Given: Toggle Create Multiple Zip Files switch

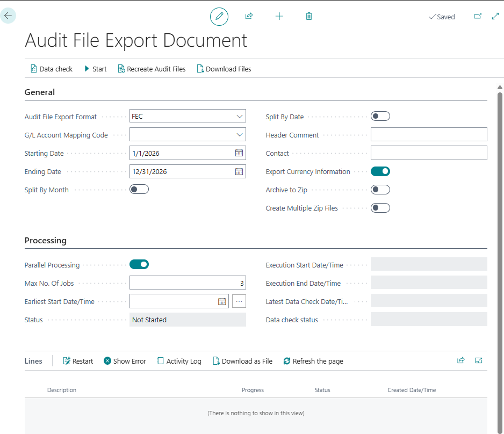Looking at the screenshot, I should [x=380, y=208].
